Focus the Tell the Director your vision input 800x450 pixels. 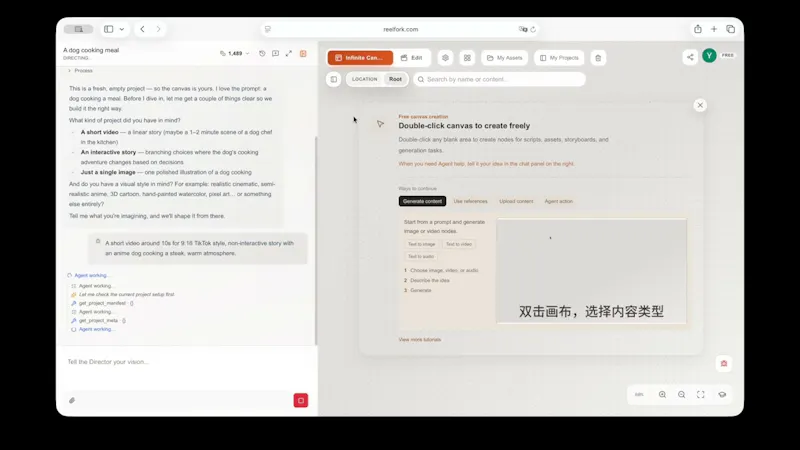pos(187,362)
